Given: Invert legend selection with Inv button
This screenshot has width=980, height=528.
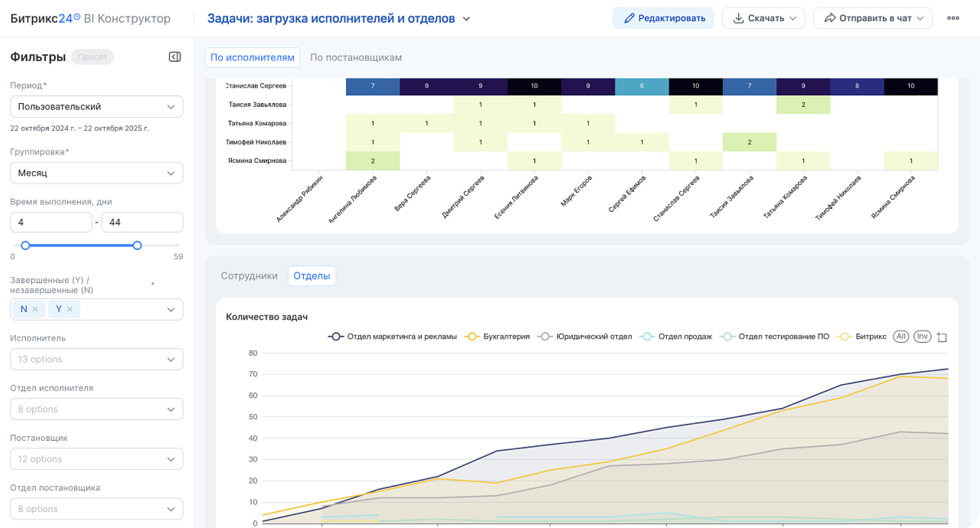Looking at the screenshot, I should pyautogui.click(x=922, y=337).
